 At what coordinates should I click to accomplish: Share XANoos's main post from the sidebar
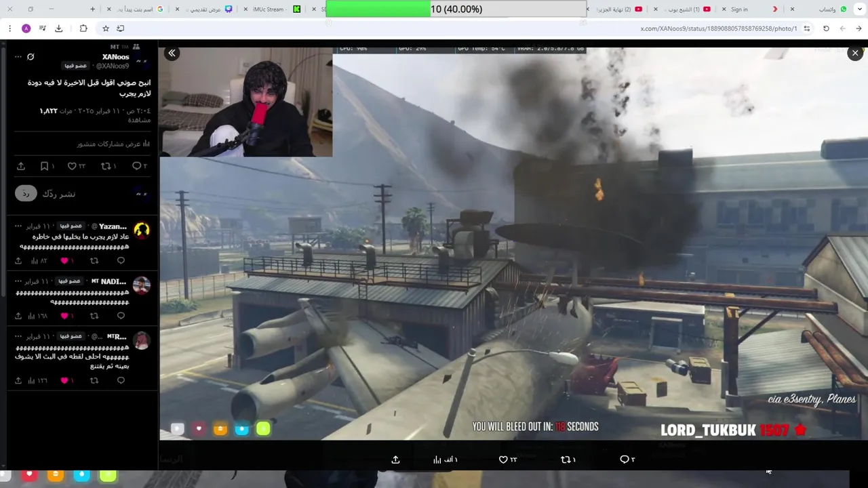[x=21, y=166]
